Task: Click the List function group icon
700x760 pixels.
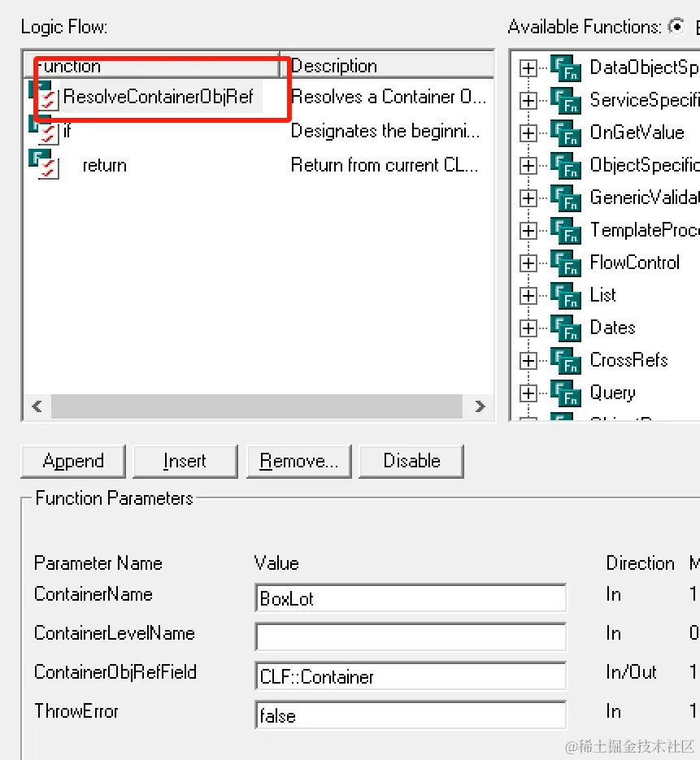Action: pos(566,295)
